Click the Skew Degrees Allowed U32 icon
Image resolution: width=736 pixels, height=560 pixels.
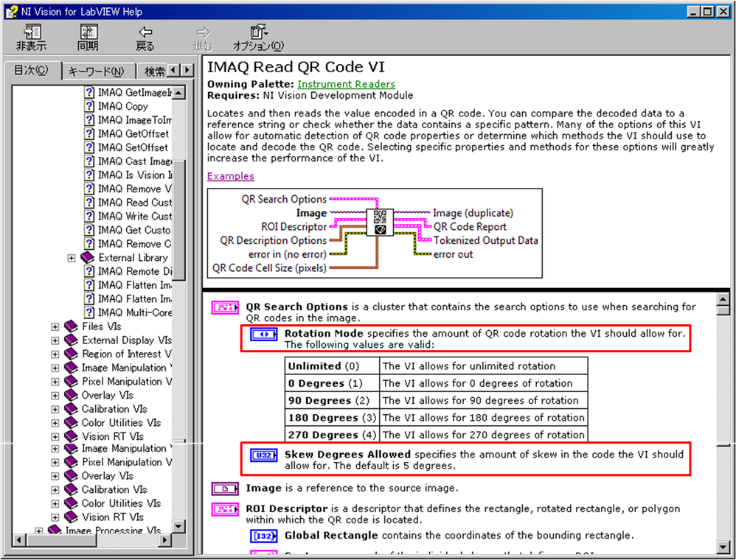(x=264, y=455)
